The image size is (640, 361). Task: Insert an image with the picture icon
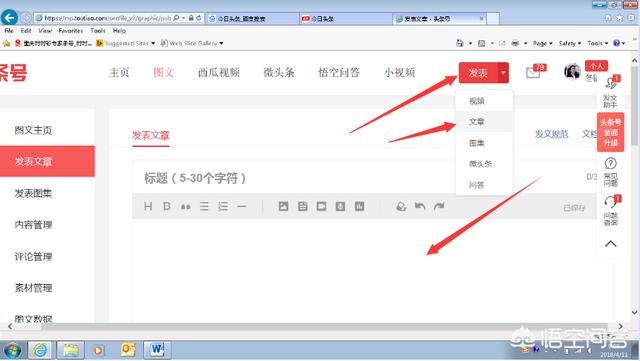(x=283, y=207)
